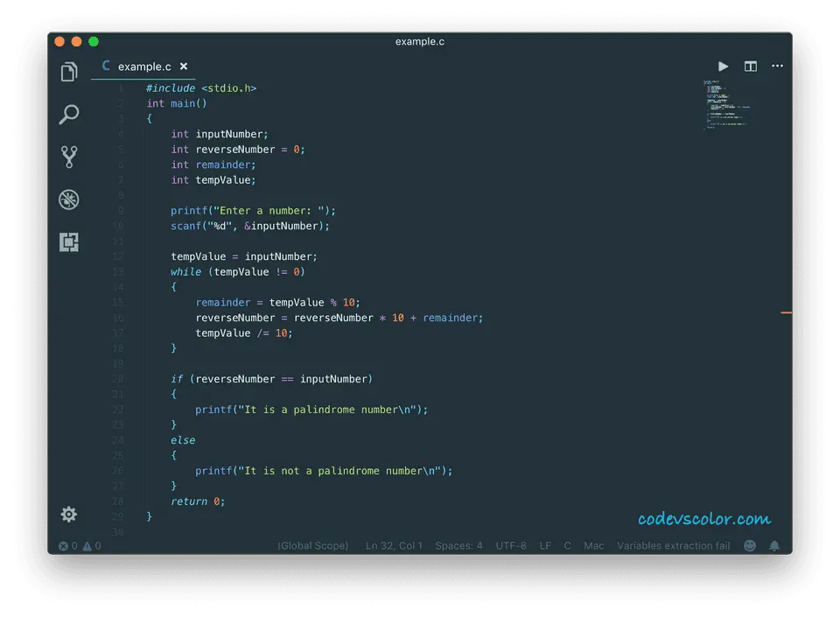Open the Extensions icon in activity bar
840x617 pixels.
coord(69,242)
